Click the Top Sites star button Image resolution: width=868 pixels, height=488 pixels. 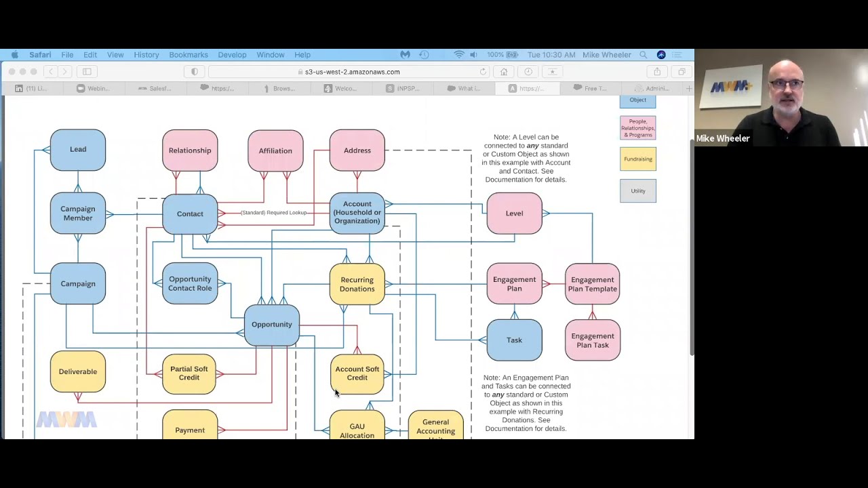coord(553,72)
